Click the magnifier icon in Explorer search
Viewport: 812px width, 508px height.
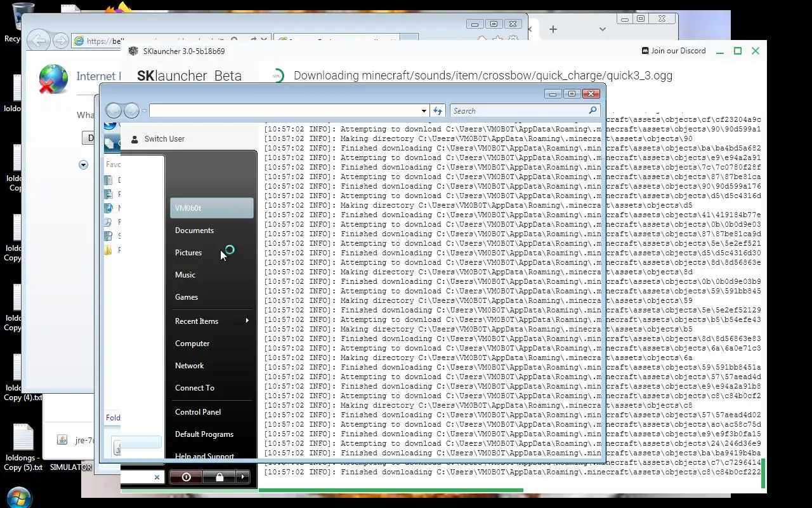coord(593,110)
